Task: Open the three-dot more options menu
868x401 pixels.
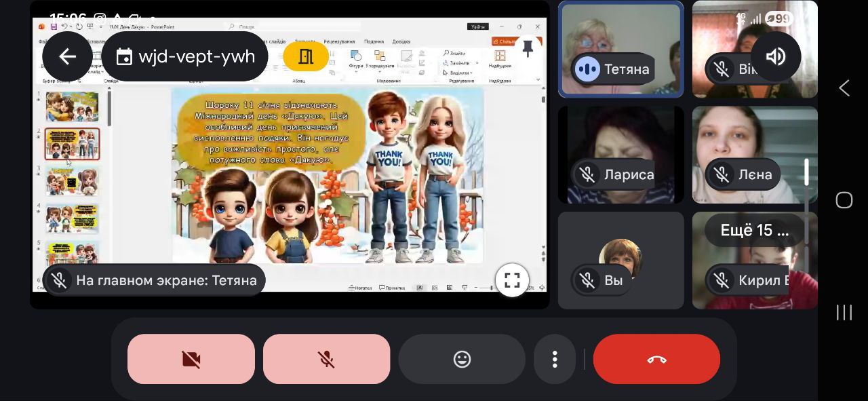Action: [555, 359]
